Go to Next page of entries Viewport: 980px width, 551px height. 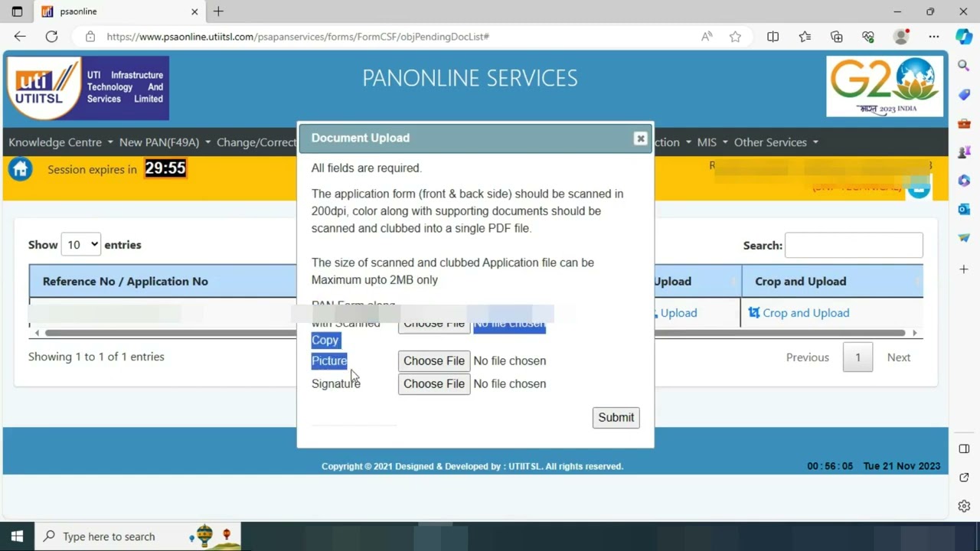[898, 357]
